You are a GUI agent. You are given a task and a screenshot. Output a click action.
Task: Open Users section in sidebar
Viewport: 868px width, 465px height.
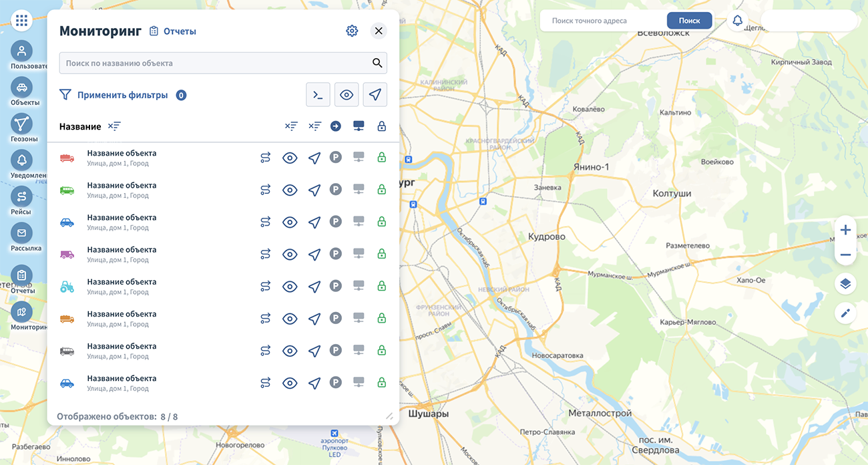[21, 51]
